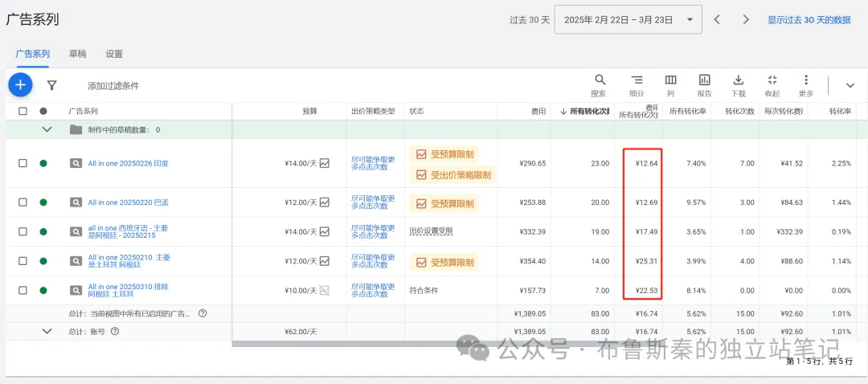868x384 pixels.
Task: Click the 搜索 magnifier icon
Action: point(600,80)
